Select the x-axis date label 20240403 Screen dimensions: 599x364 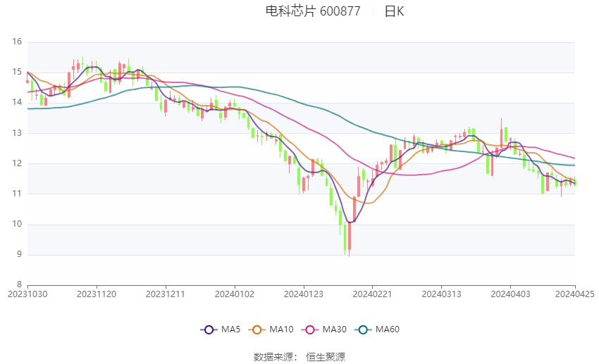point(511,294)
